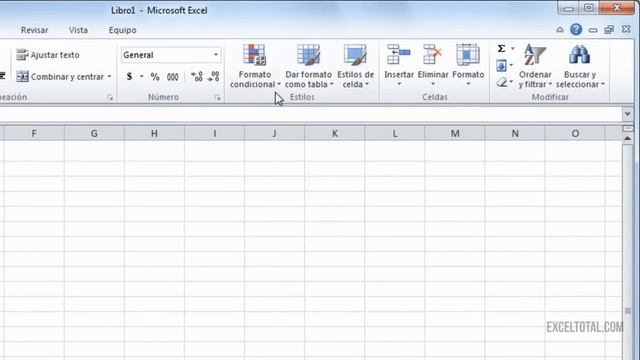The width and height of the screenshot is (640, 360).
Task: Select column J header
Action: click(x=274, y=133)
